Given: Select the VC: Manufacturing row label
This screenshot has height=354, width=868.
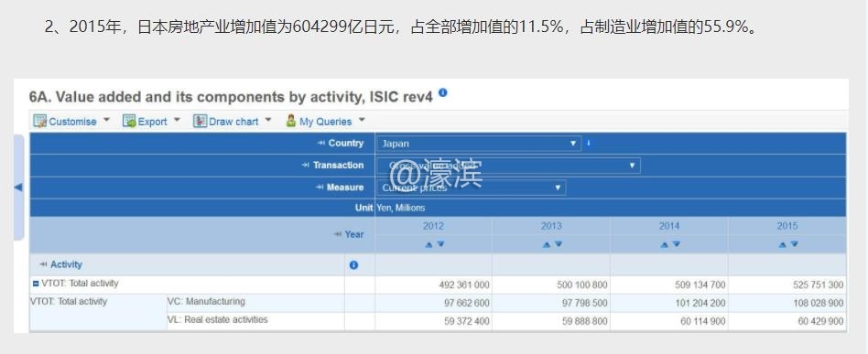Looking at the screenshot, I should [x=206, y=302].
